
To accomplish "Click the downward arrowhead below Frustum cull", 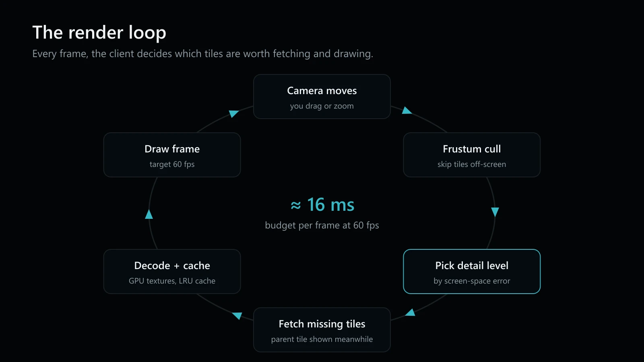I will point(495,212).
